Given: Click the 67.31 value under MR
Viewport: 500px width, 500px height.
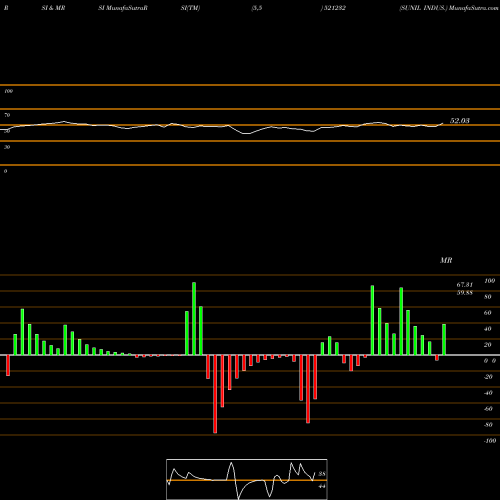Looking at the screenshot, I should click(465, 285).
